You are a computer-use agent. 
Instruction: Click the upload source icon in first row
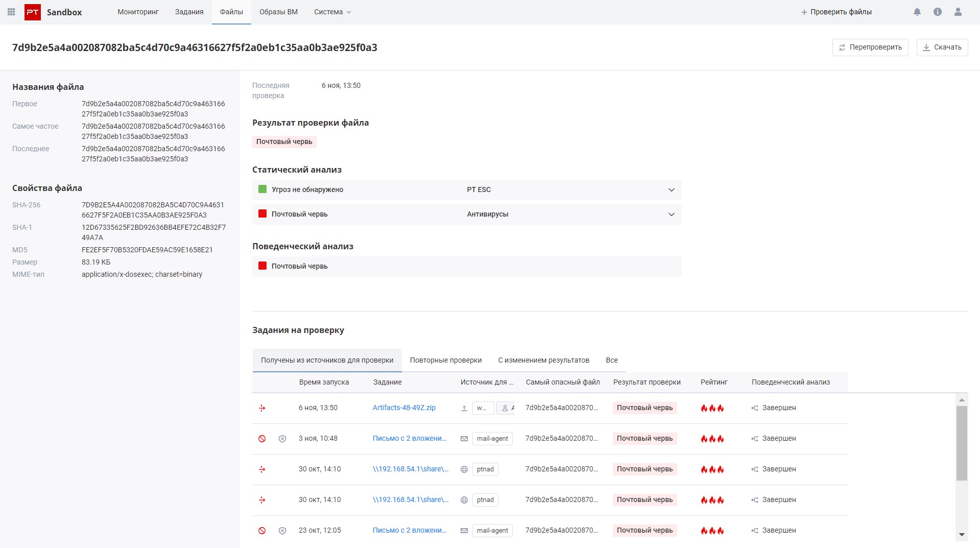click(464, 408)
